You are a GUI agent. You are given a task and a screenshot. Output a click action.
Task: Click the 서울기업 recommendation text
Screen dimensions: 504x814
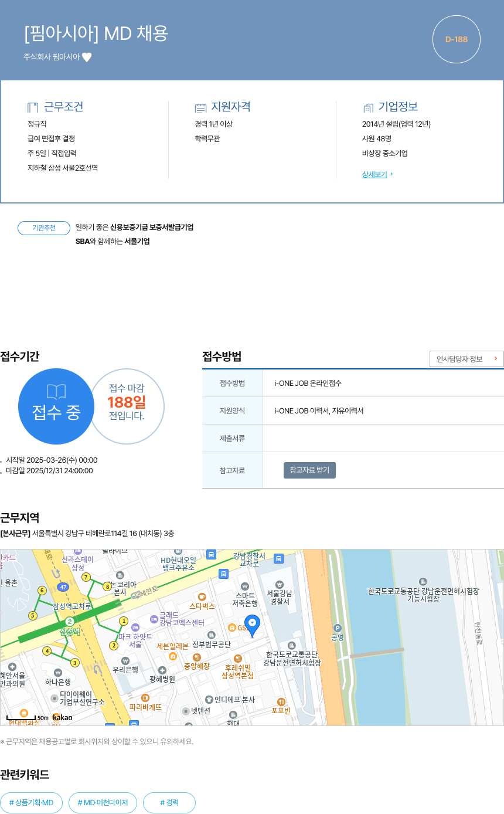pos(137,241)
